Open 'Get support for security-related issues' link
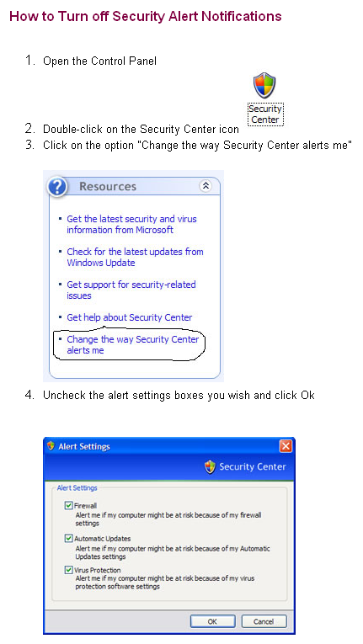Screen dimensions: 363x644 pos(131,290)
